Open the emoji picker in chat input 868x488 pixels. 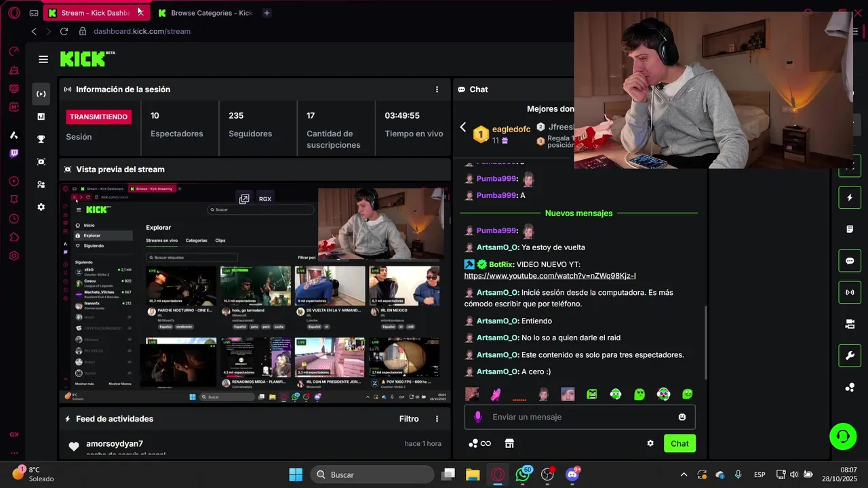click(x=682, y=417)
